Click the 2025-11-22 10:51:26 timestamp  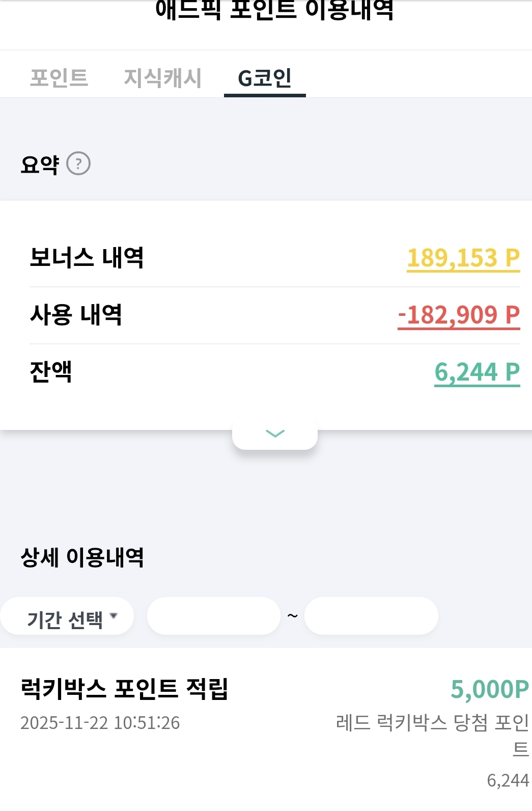point(100,723)
